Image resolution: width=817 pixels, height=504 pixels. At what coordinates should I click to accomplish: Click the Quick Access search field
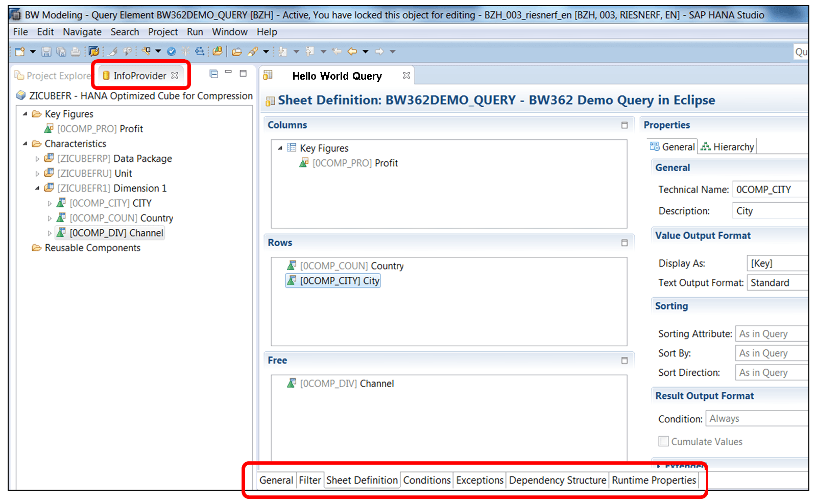point(801,52)
